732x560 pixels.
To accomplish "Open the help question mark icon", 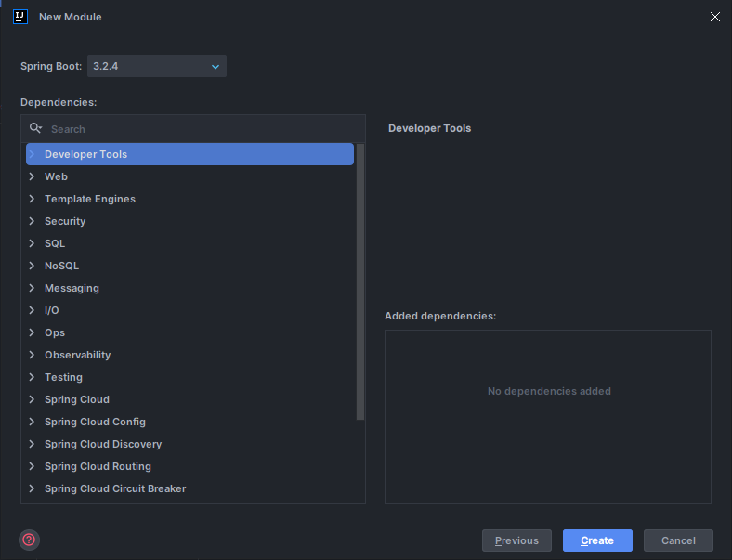I will pos(29,540).
